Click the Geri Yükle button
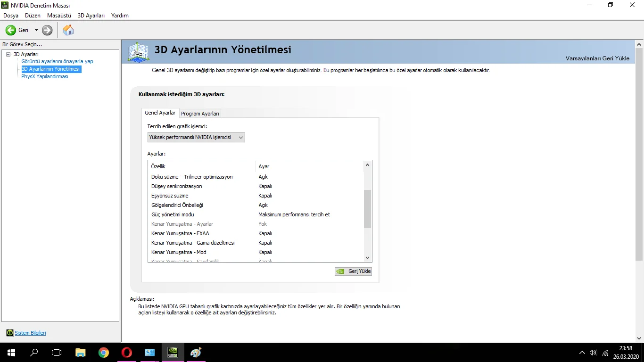This screenshot has height=362, width=644. pos(353,271)
